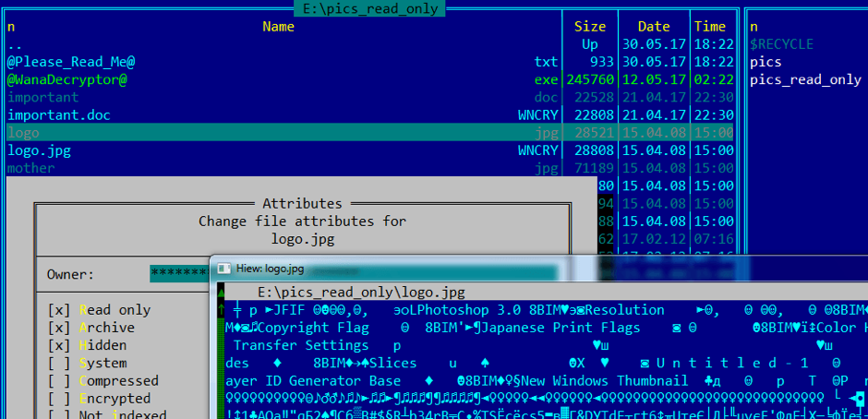The image size is (868, 419).
Task: Select the @Please_Read_Me@ txt file
Action: [x=72, y=62]
